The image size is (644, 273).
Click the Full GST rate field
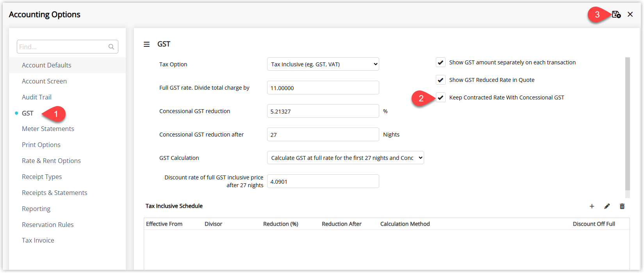tap(323, 88)
